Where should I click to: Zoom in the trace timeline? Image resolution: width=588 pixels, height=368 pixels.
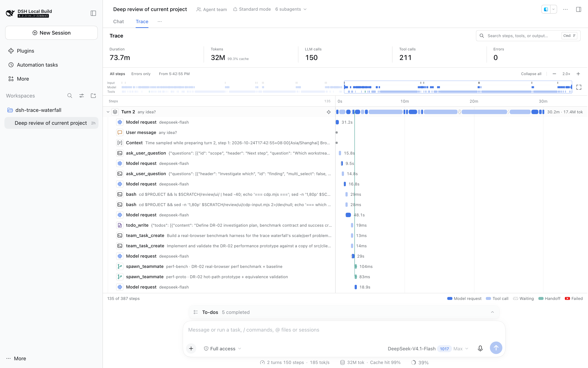pos(578,74)
